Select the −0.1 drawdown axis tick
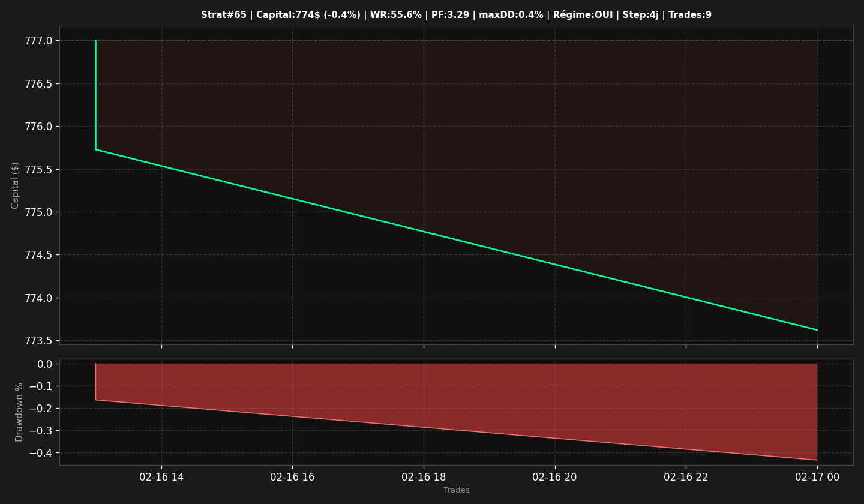The width and height of the screenshot is (864, 504). click(x=41, y=386)
